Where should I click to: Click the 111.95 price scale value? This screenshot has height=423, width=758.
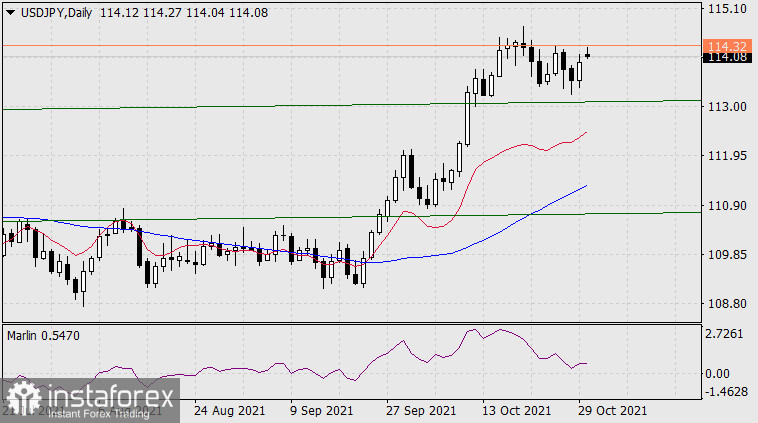(727, 156)
